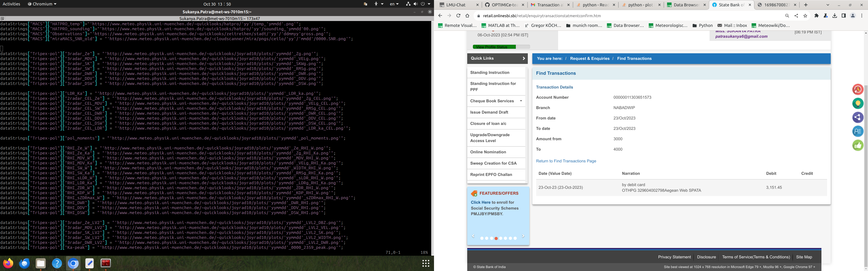Toggle the side panel icon in Chrome
Viewport: 868px width, 271px height.
pos(844,16)
